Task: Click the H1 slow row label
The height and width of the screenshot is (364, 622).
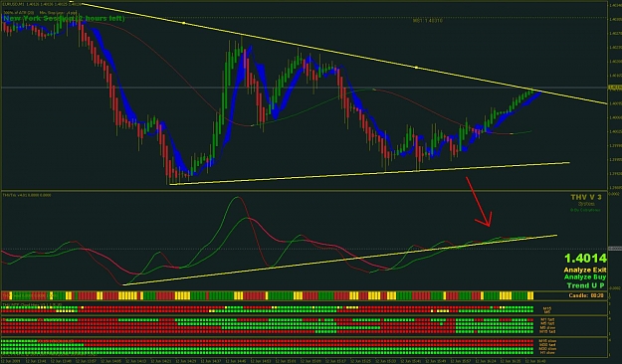Action: tap(547, 352)
